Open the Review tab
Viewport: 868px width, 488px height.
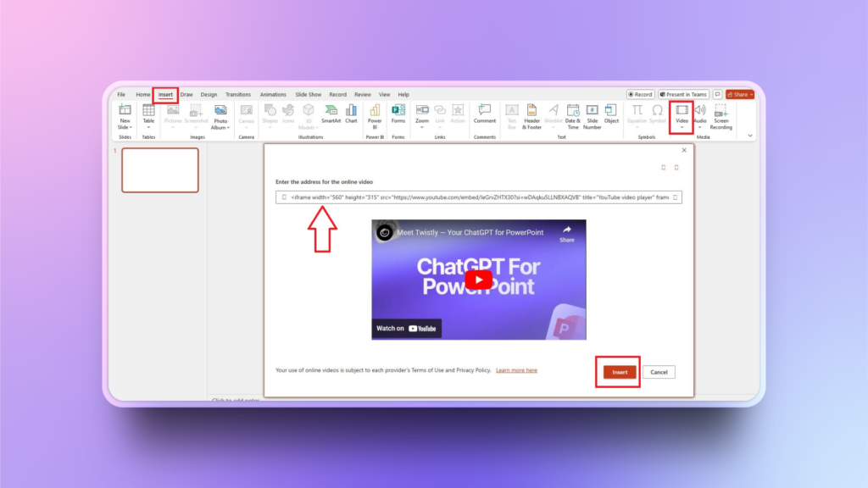[363, 95]
